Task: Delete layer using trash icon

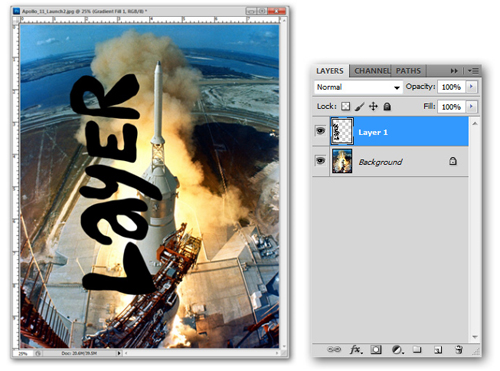Action: (x=459, y=349)
